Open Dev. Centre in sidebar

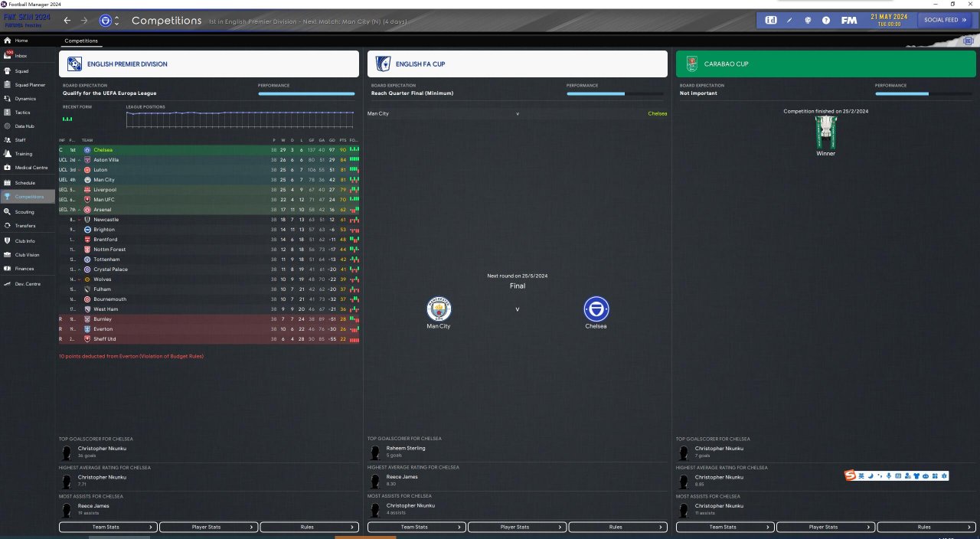click(x=26, y=283)
